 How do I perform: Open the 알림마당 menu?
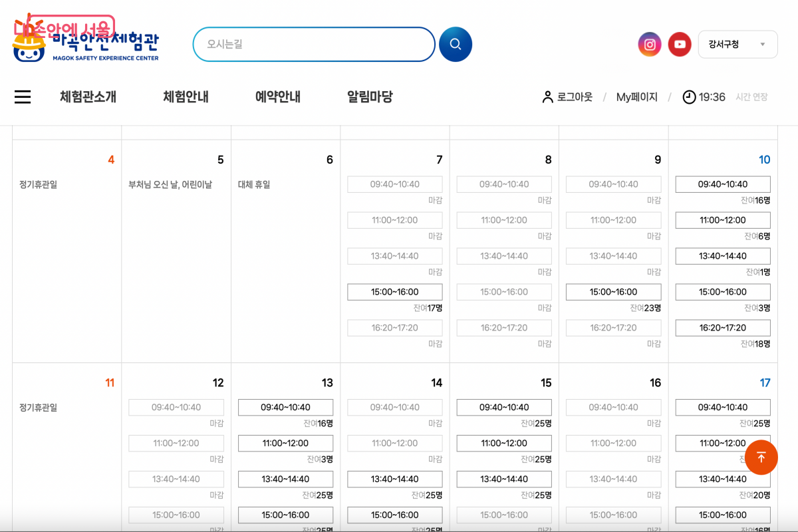coord(370,97)
